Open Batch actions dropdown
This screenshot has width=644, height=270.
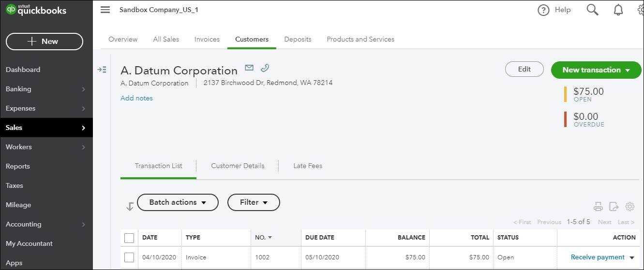[x=178, y=202]
